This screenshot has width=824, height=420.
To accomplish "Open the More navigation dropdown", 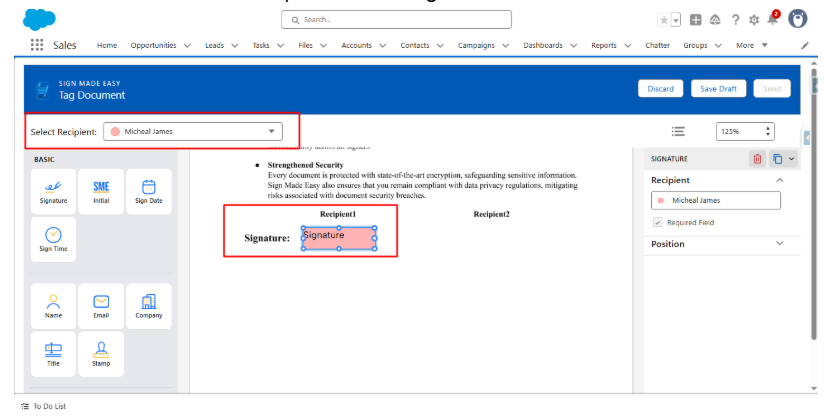I will click(751, 45).
